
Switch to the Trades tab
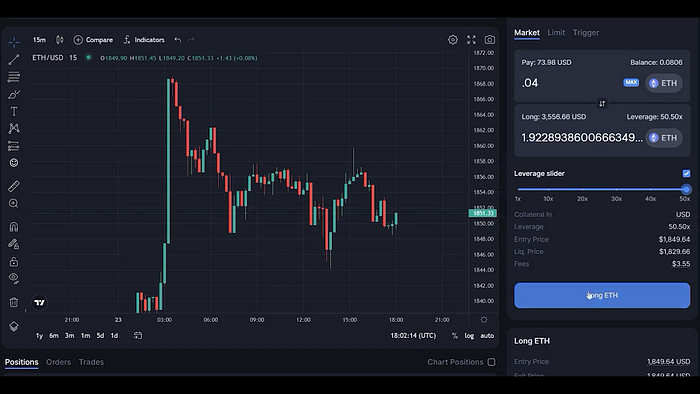click(91, 362)
